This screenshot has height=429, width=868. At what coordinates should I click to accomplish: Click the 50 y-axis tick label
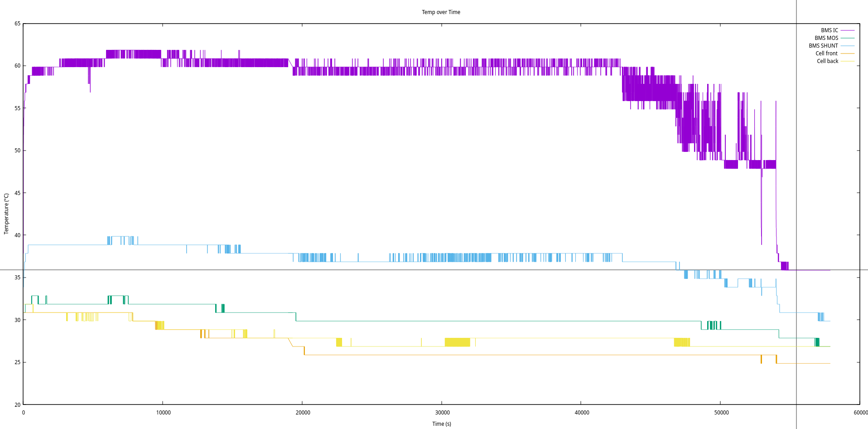(x=18, y=151)
